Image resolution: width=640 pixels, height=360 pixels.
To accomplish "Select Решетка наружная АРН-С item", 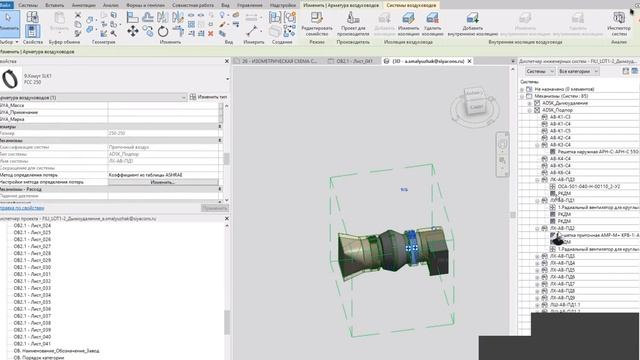I will (x=598, y=152).
